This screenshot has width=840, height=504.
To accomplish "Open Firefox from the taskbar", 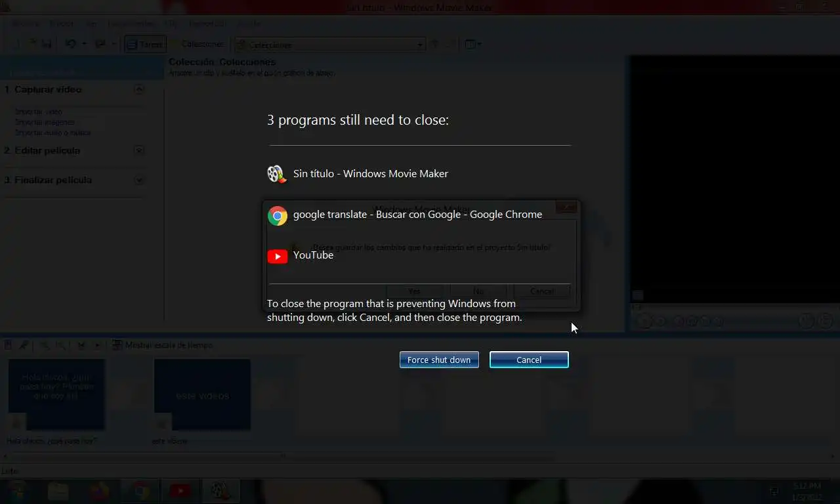I will [99, 491].
